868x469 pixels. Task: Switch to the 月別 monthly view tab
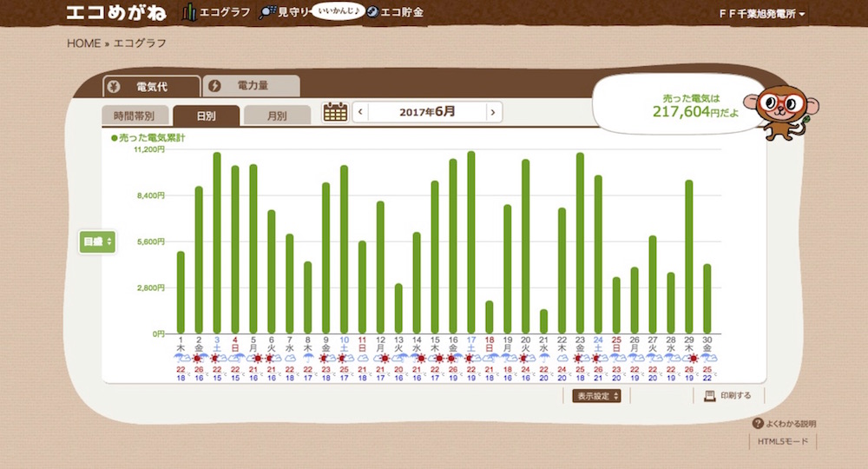click(x=277, y=116)
